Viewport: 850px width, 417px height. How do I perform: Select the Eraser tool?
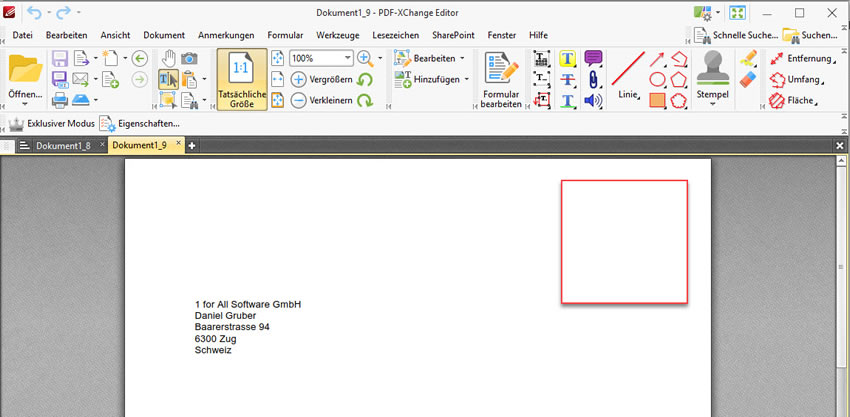(749, 79)
